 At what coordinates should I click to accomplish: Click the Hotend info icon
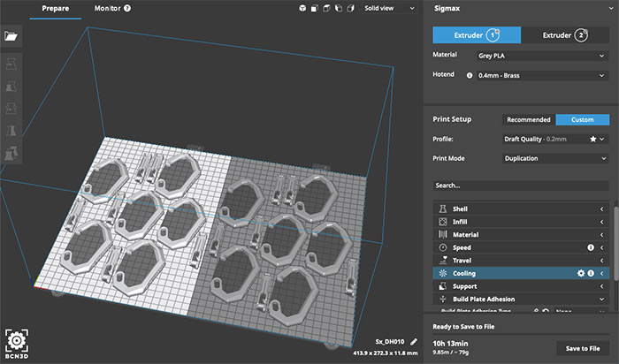[x=470, y=75]
